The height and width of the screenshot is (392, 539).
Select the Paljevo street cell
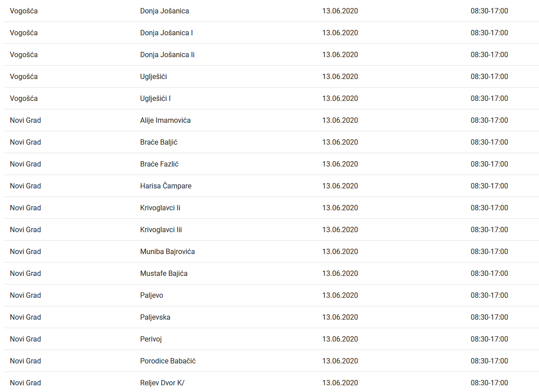click(x=152, y=296)
